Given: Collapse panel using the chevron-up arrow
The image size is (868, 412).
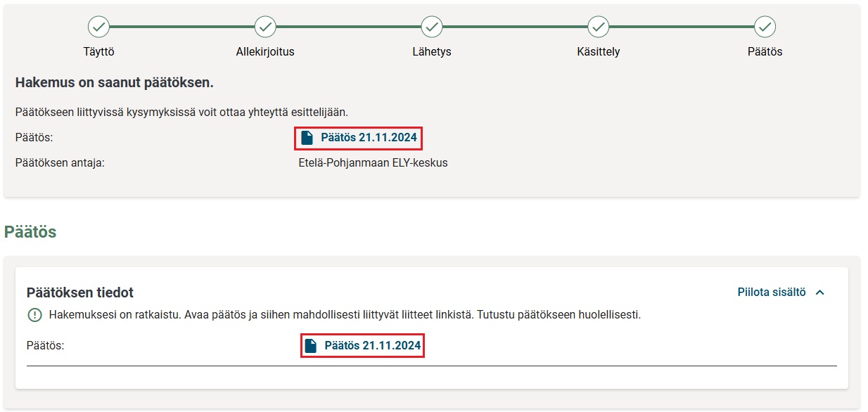Looking at the screenshot, I should pyautogui.click(x=819, y=292).
